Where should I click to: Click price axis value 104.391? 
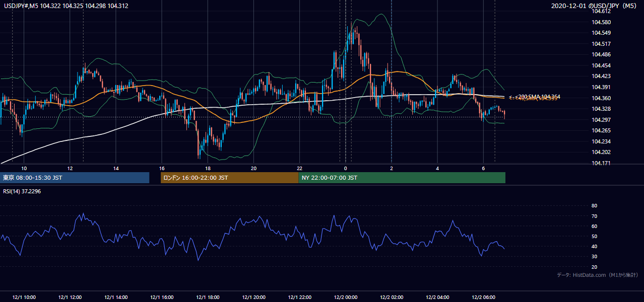tap(601, 87)
